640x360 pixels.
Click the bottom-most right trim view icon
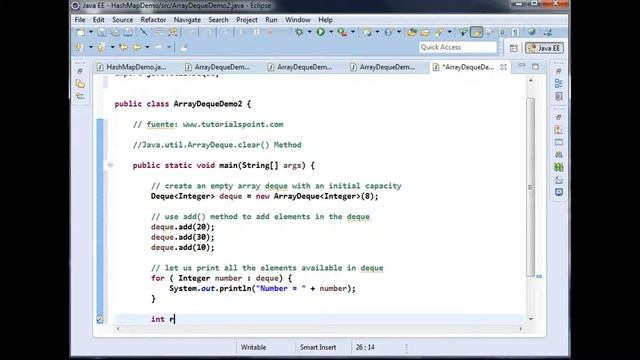point(559,192)
